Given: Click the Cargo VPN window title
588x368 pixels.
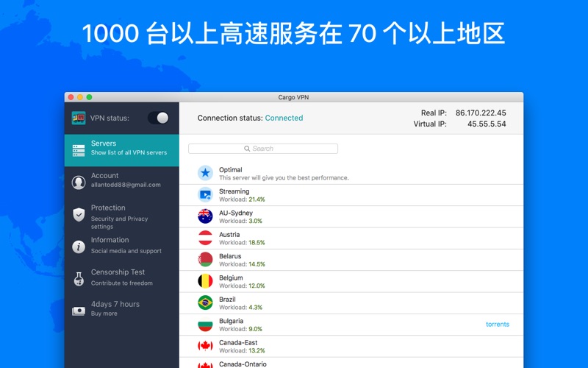Looking at the screenshot, I should (x=293, y=97).
